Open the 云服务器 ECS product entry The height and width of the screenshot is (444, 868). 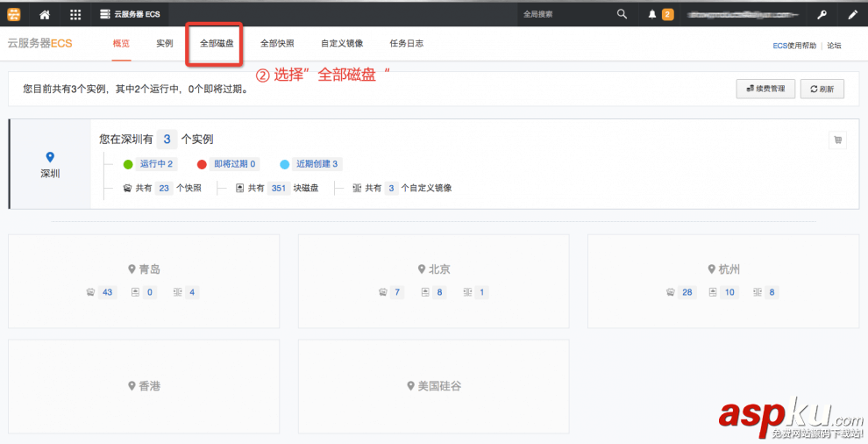click(130, 14)
